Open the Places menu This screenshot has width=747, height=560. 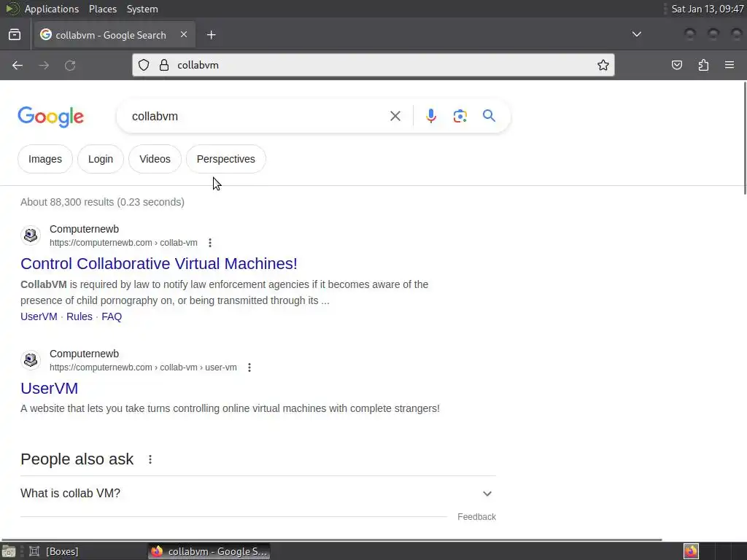[103, 9]
